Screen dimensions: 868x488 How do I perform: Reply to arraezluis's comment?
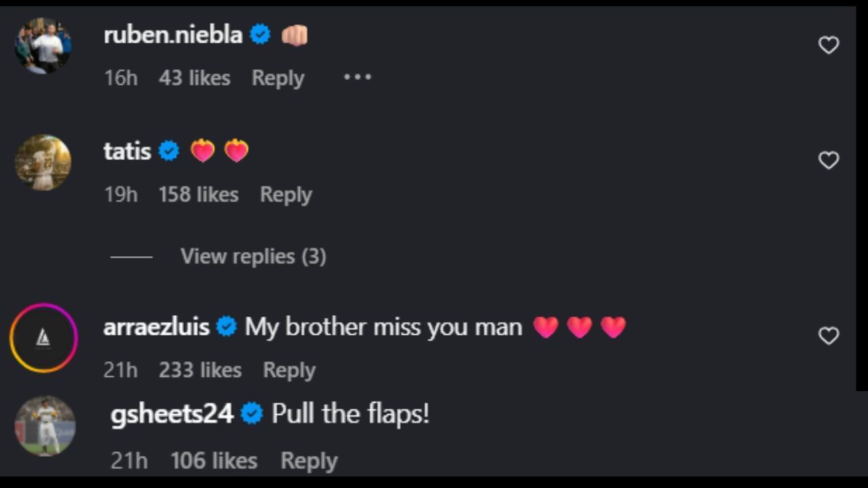click(289, 370)
